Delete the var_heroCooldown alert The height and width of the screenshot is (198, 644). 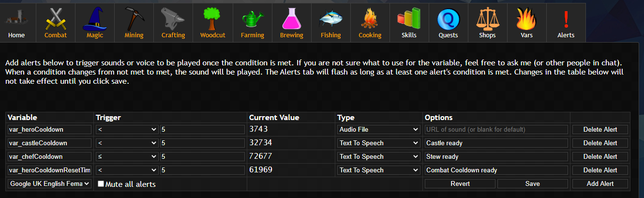tap(600, 130)
